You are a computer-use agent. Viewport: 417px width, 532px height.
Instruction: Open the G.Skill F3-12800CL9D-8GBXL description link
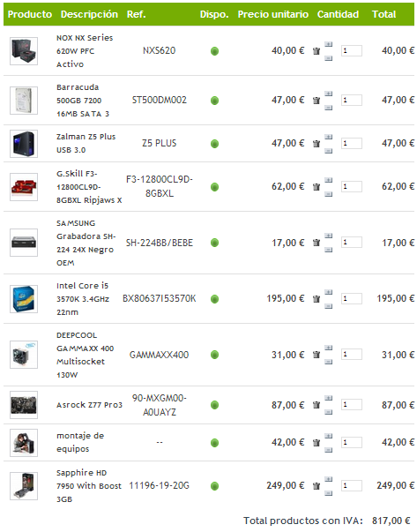pos(89,187)
